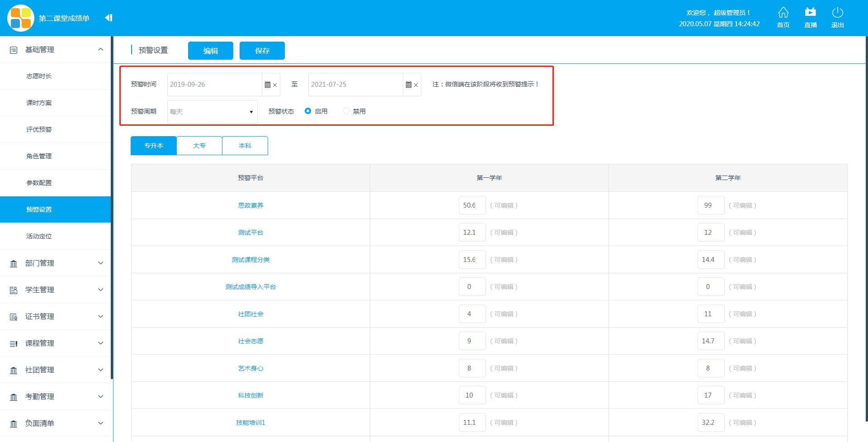This screenshot has height=442, width=868.
Task: Click the start date field 2019-09-26
Action: [215, 85]
